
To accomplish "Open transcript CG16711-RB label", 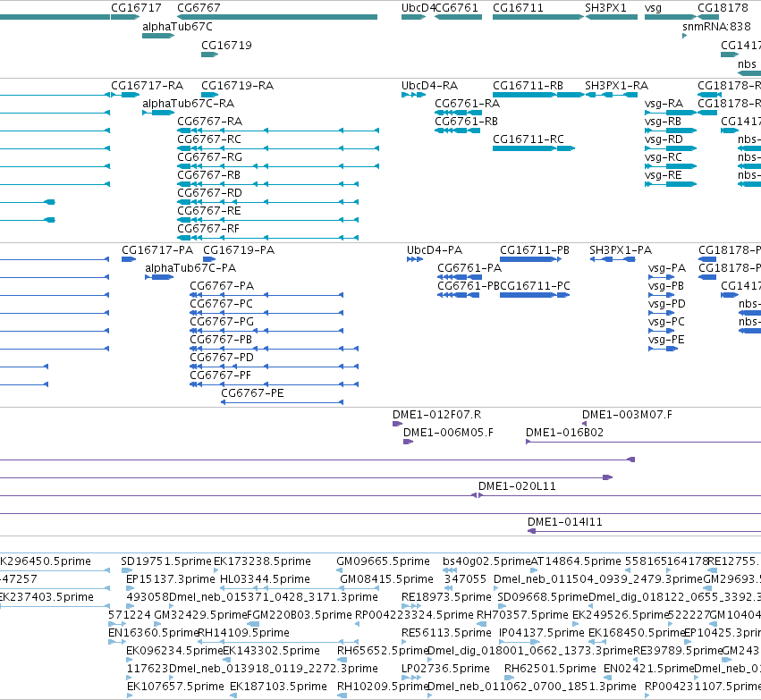I will 528,86.
